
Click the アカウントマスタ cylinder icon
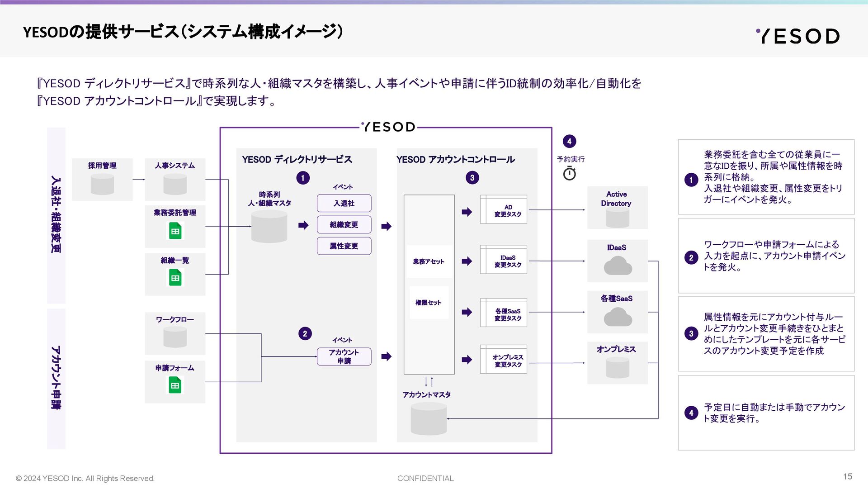point(429,419)
